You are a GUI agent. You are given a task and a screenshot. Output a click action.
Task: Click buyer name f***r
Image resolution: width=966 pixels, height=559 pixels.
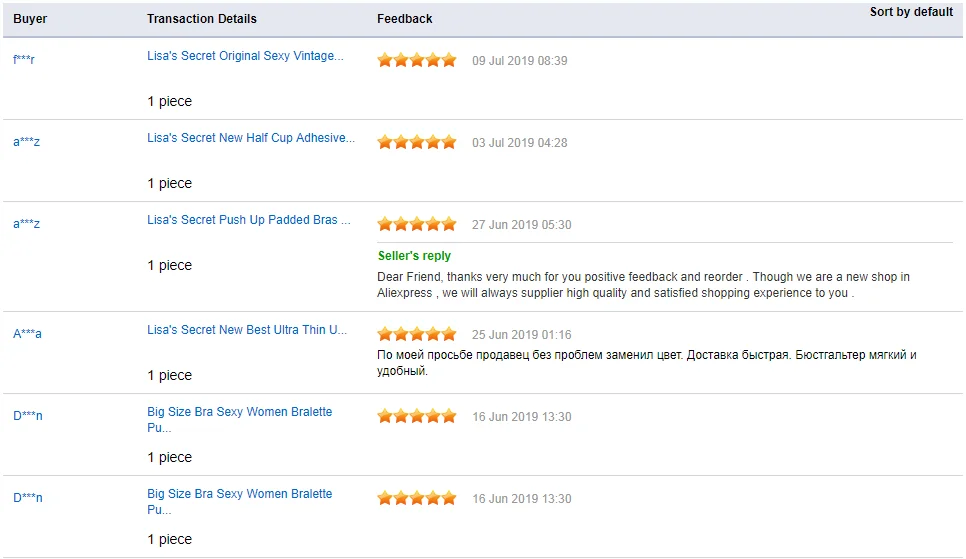tap(24, 60)
